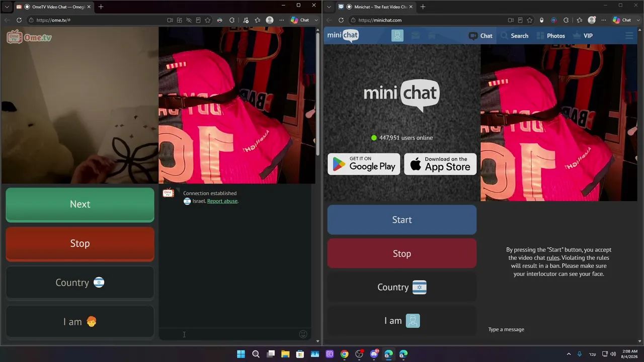Open the browser profile avatar in the Minichat window
644x362 pixels.
[x=592, y=20]
